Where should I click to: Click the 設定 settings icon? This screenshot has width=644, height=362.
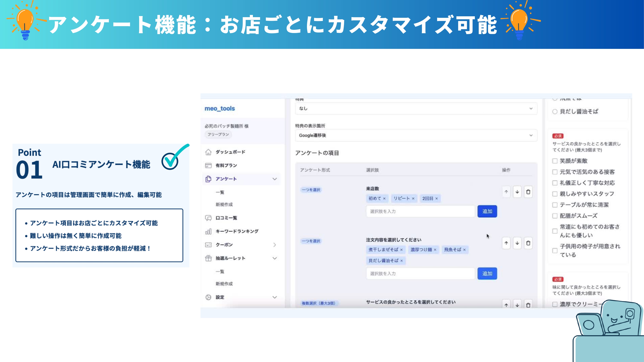(208, 297)
